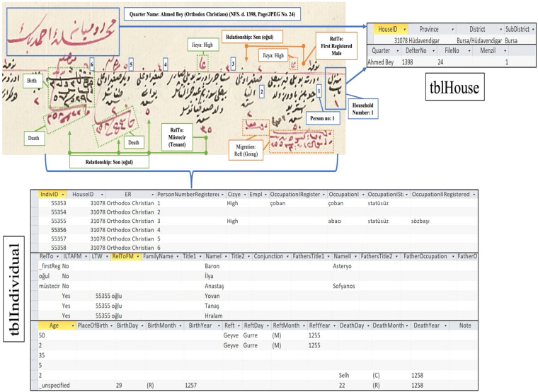Open the District column filter arrow

coord(501,30)
